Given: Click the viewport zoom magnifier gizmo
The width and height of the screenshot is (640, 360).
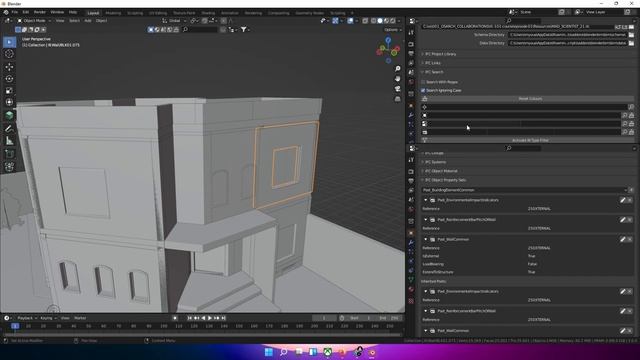Looking at the screenshot, I should (x=398, y=69).
